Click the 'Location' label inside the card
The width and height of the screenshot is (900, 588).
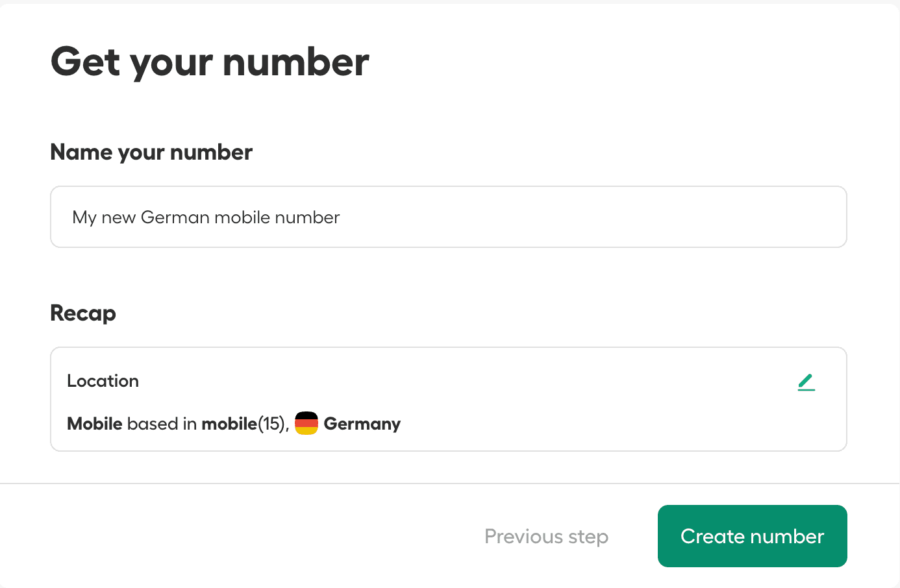[x=103, y=381]
